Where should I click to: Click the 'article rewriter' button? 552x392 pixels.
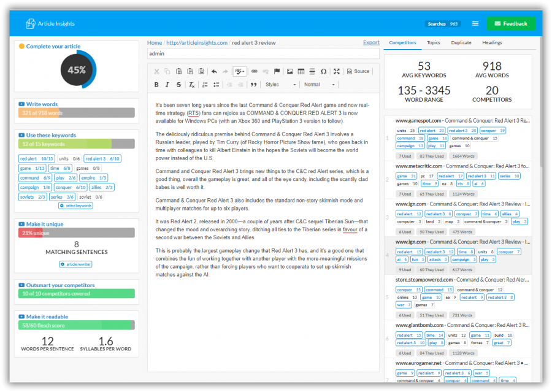pyautogui.click(x=75, y=264)
